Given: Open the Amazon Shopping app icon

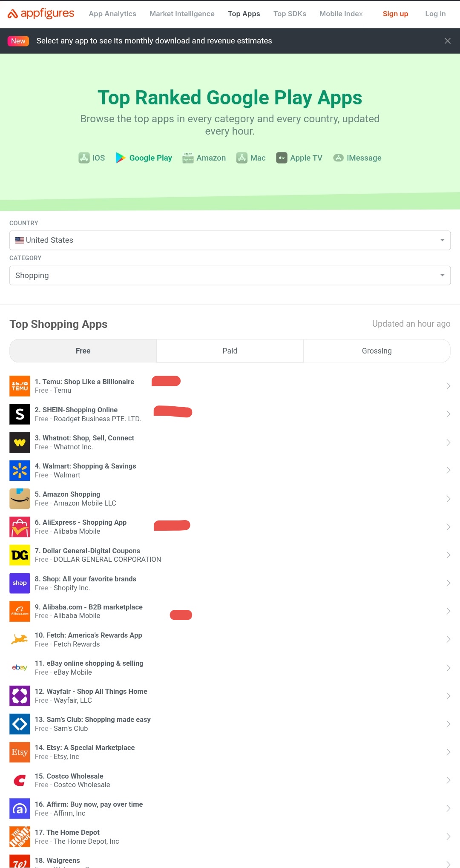Looking at the screenshot, I should coord(20,499).
